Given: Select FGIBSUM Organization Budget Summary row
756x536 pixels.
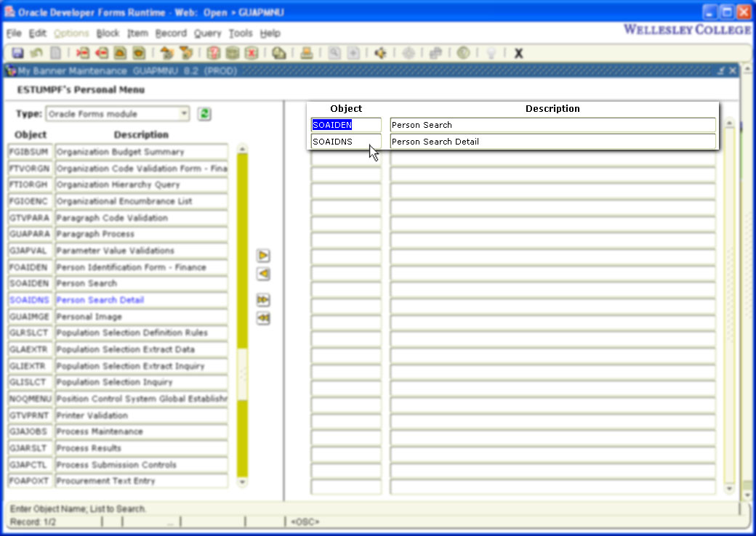Looking at the screenshot, I should [x=118, y=152].
